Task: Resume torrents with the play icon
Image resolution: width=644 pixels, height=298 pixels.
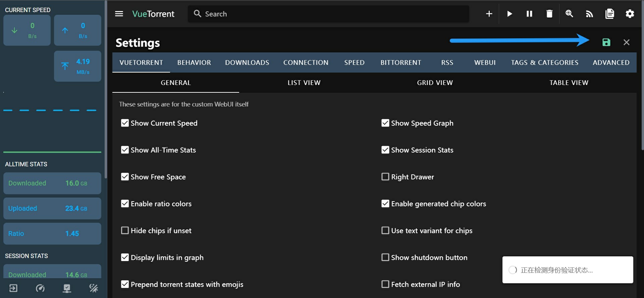Action: pos(509,14)
